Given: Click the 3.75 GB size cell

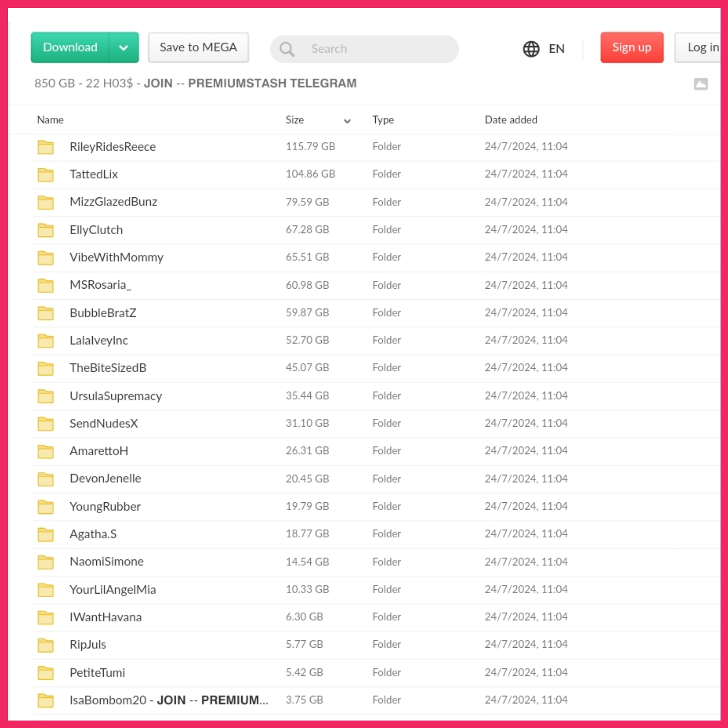Looking at the screenshot, I should point(305,700).
